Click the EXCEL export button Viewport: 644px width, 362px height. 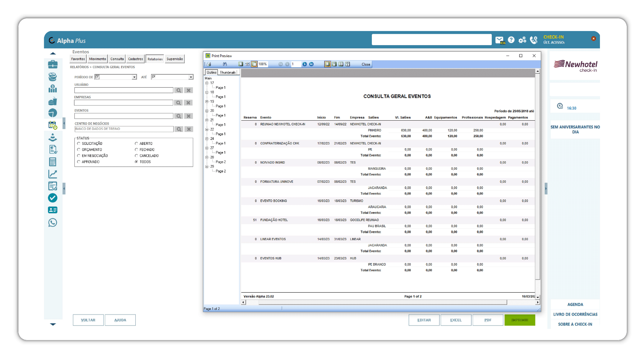click(x=456, y=320)
